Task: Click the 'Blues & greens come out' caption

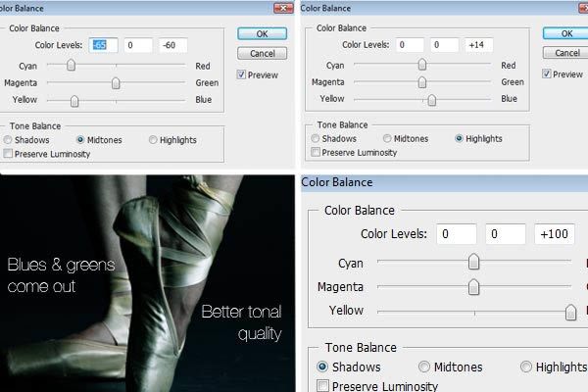Action: click(x=61, y=275)
